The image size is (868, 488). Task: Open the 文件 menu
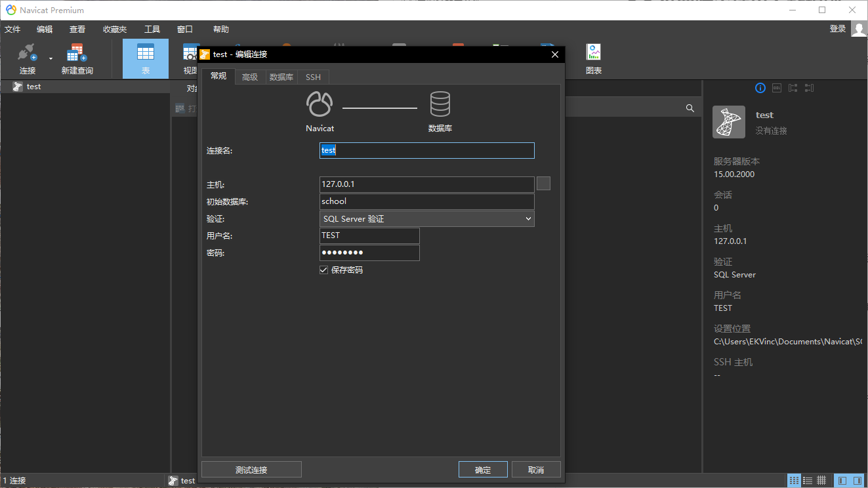[12, 30]
